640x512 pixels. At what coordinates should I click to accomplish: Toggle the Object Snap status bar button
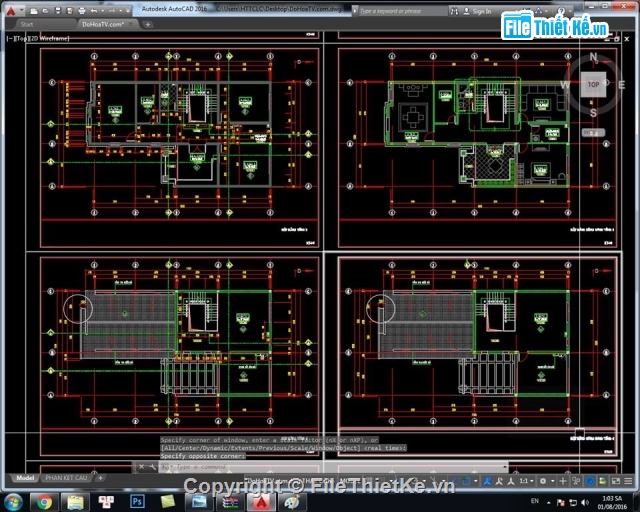tap(467, 481)
